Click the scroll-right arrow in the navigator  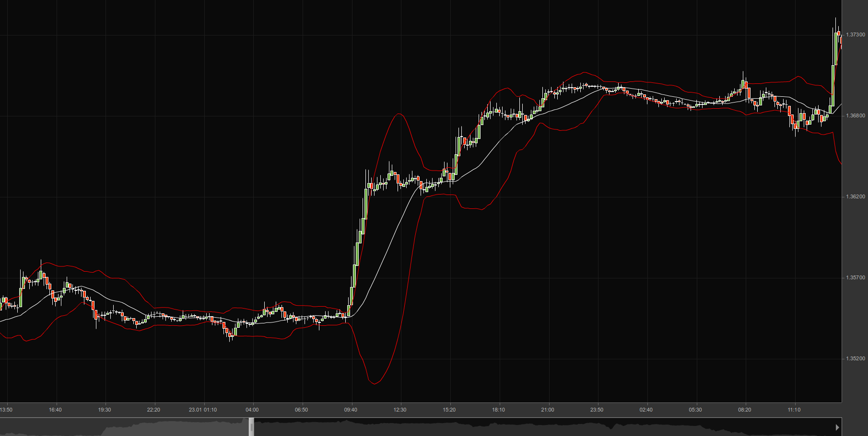pos(837,427)
